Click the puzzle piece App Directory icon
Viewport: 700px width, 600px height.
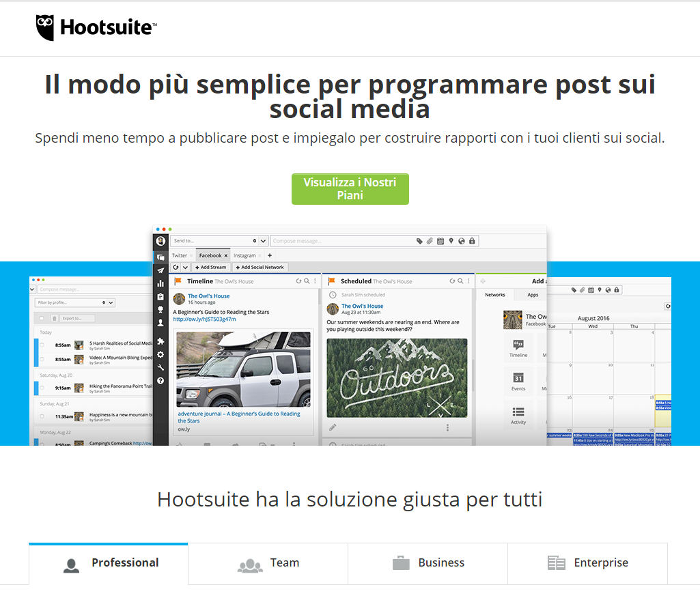pos(160,341)
